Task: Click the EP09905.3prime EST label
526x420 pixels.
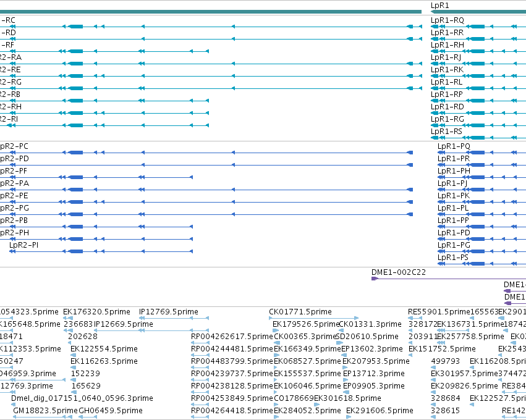Action: [374, 387]
